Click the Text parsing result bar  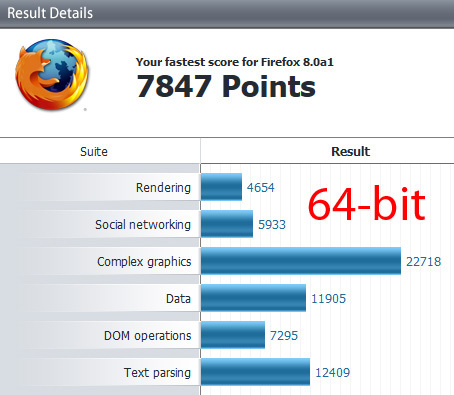point(255,372)
